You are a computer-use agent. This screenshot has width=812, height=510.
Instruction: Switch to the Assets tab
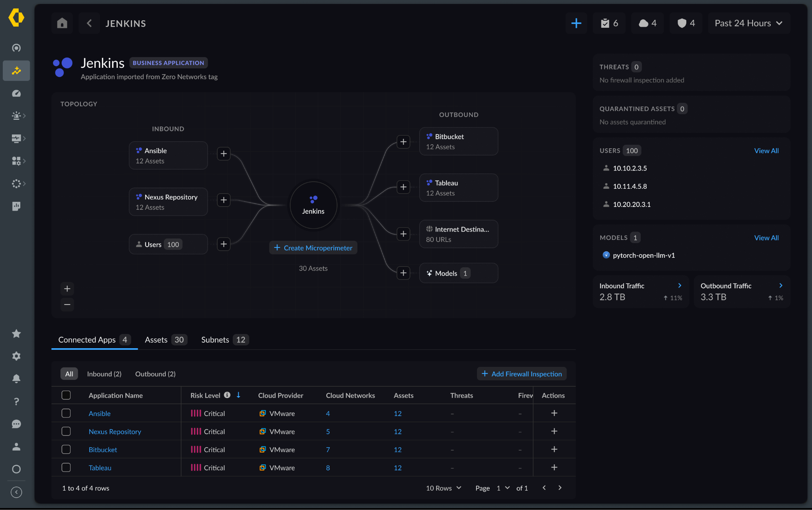(x=165, y=339)
